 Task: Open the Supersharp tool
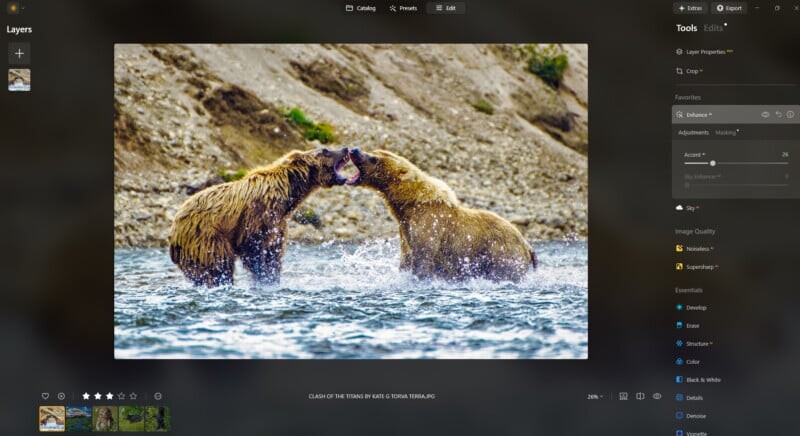coord(701,267)
